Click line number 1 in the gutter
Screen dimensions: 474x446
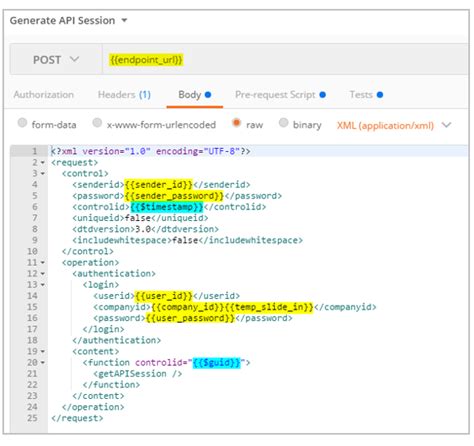pyautogui.click(x=34, y=151)
